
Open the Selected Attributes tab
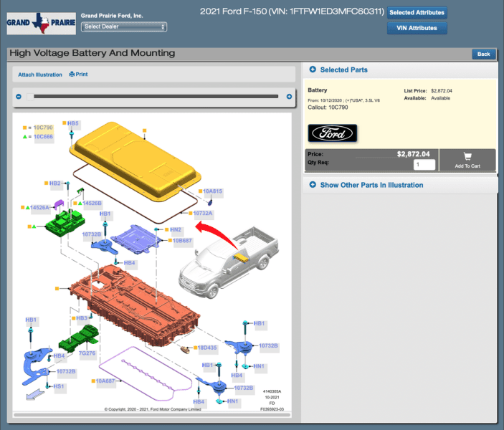click(x=417, y=12)
